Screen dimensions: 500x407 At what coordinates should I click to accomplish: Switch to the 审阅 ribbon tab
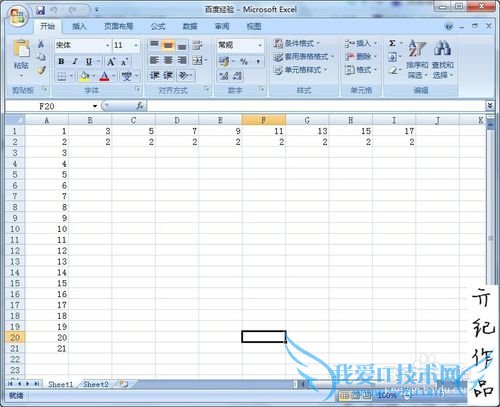(222, 26)
